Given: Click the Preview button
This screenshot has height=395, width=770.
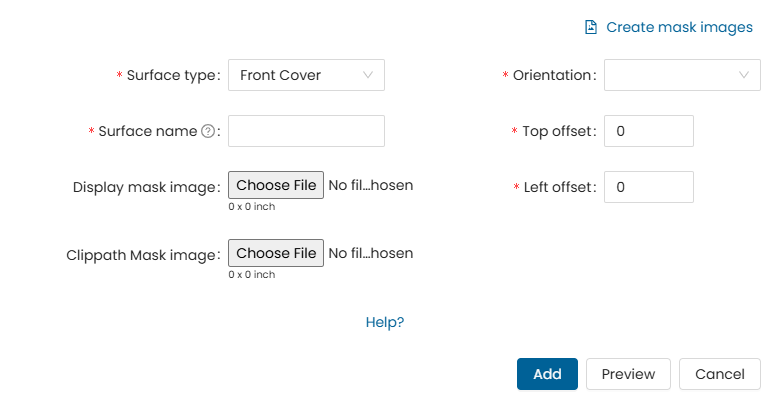Looking at the screenshot, I should pyautogui.click(x=628, y=374).
